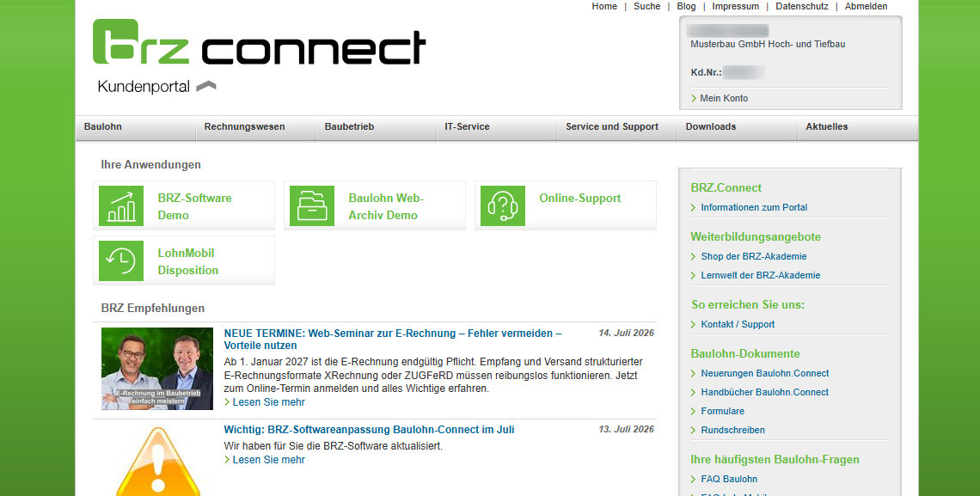Collapse Kundenportal with the grey arrow
Viewport: 980px width, 496px height.
pyautogui.click(x=206, y=86)
